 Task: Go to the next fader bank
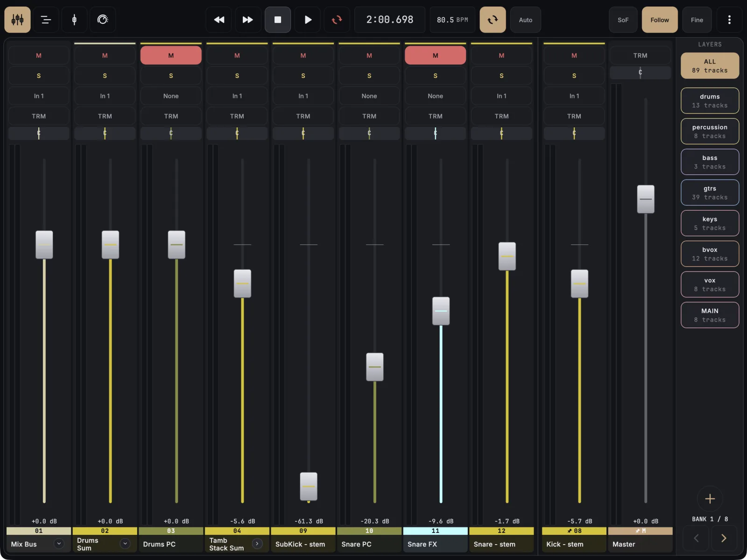pyautogui.click(x=724, y=538)
